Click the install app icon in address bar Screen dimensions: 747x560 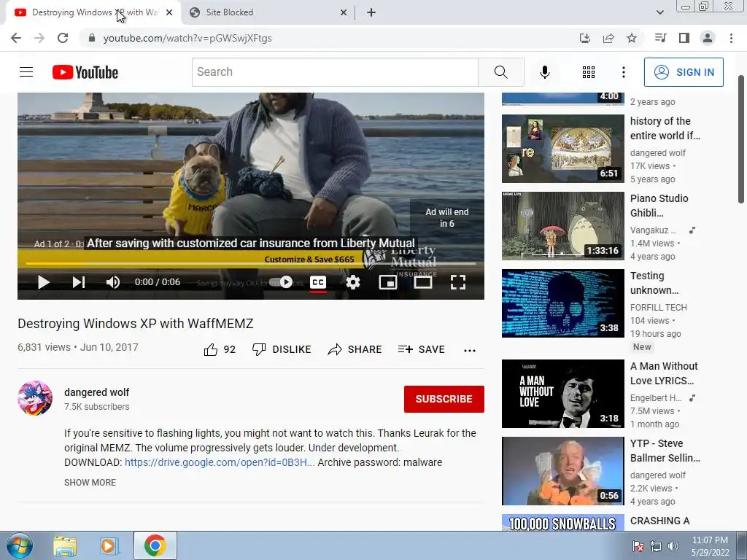[x=584, y=38]
